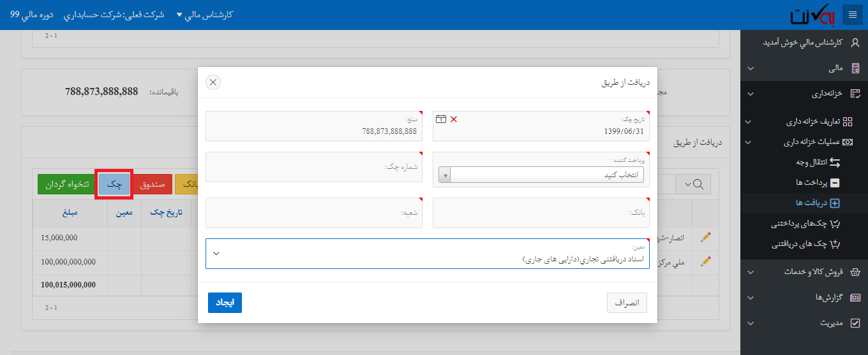Screen dimensions: 868x355
Task: Click the yellow بانک button
Action: [186, 184]
